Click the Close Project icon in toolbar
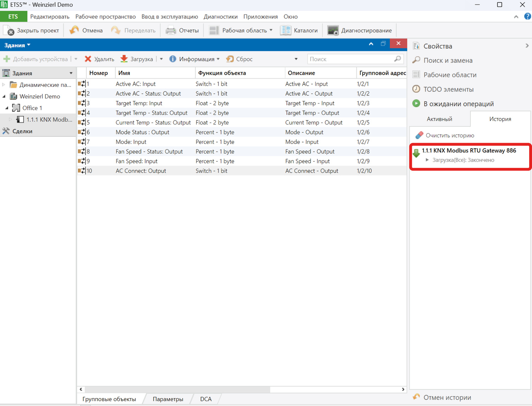532x406 pixels. pyautogui.click(x=9, y=30)
